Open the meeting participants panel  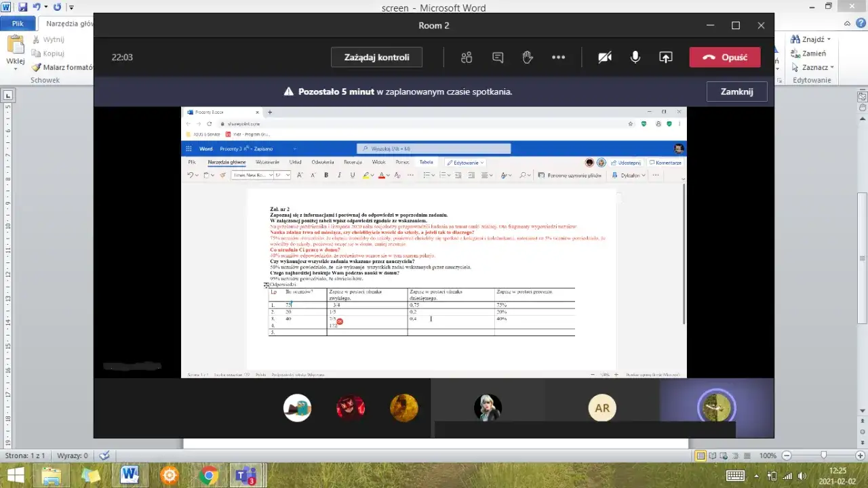(466, 58)
